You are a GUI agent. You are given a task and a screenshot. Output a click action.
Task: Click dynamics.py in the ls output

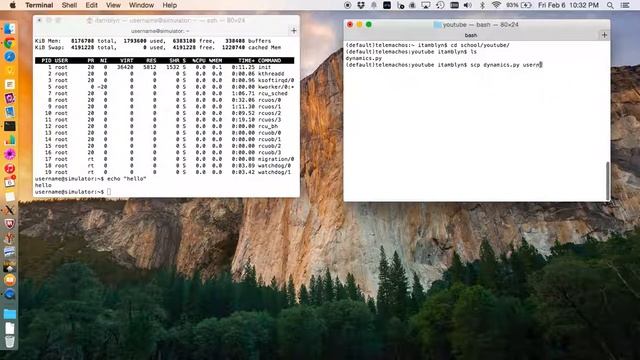click(x=363, y=58)
